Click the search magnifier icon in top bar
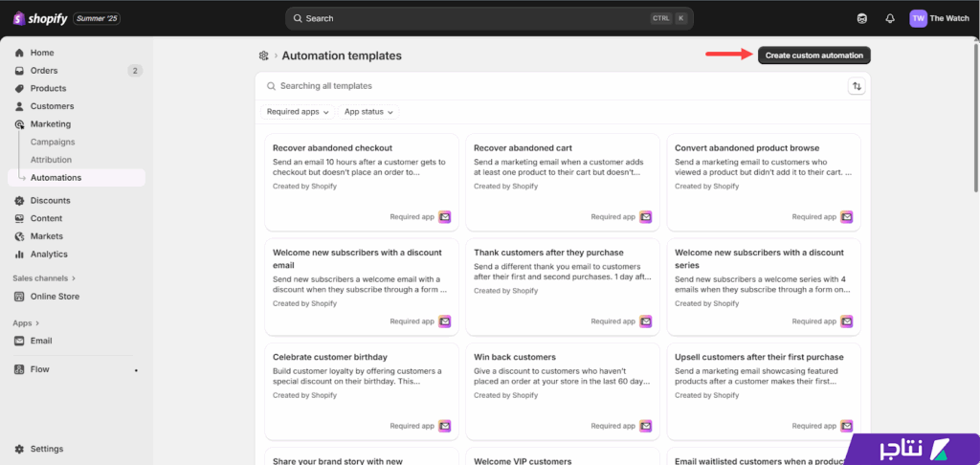Screen dimensions: 980x465 click(298, 18)
